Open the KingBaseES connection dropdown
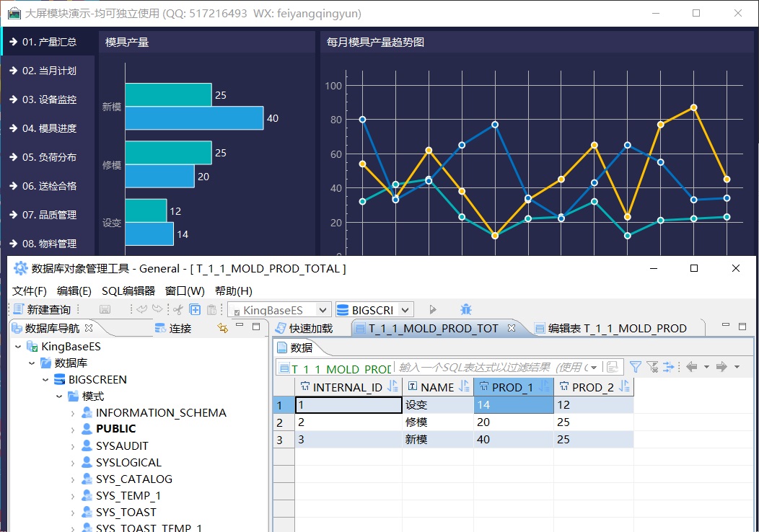Viewport: 759px width, 532px height. point(323,310)
